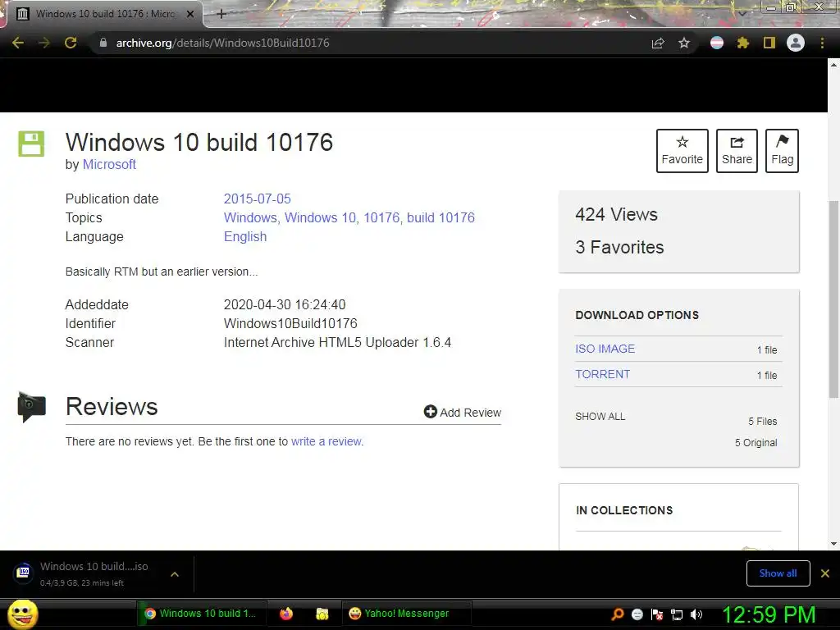Open the Windows 10 topic link
840x630 pixels.
[x=320, y=217]
